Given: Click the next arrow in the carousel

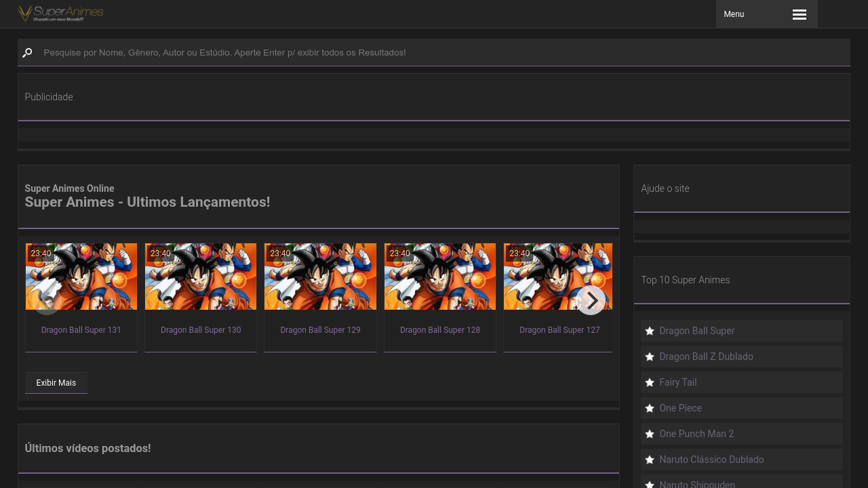Looking at the screenshot, I should 591,300.
